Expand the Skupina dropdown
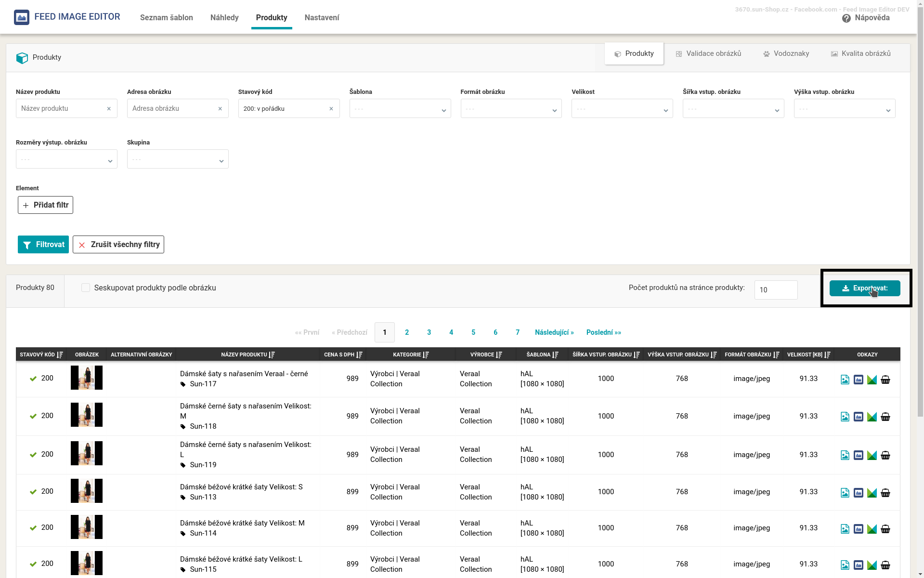 pyautogui.click(x=177, y=159)
